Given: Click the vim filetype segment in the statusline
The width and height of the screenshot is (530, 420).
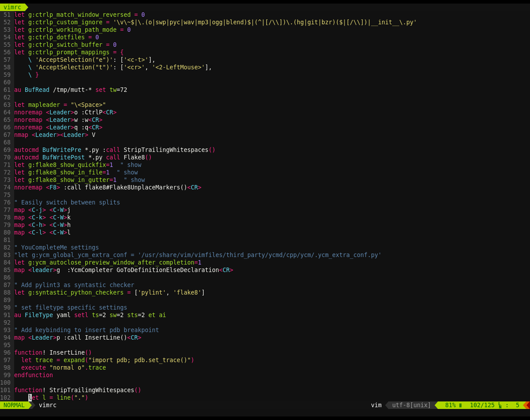Looking at the screenshot, I should point(376,405).
